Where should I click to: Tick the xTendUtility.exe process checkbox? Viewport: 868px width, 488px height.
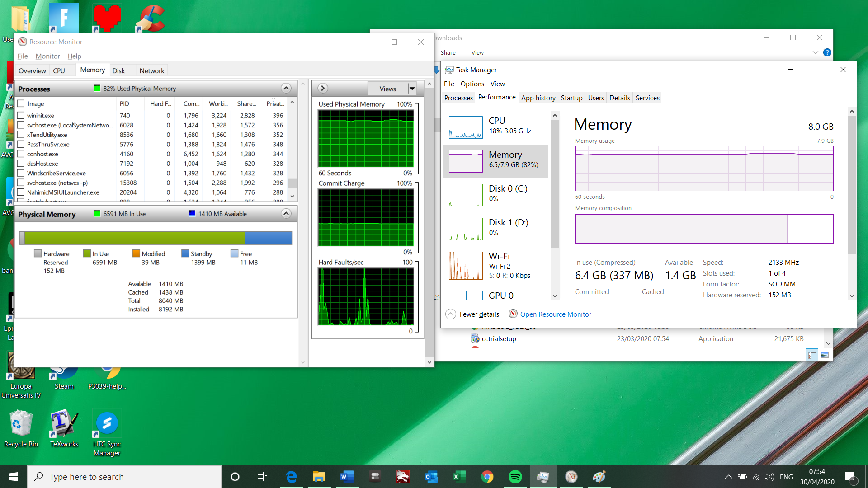(21, 135)
